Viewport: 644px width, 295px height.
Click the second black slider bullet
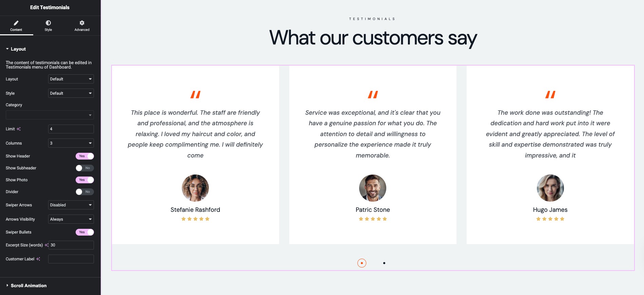pyautogui.click(x=384, y=263)
